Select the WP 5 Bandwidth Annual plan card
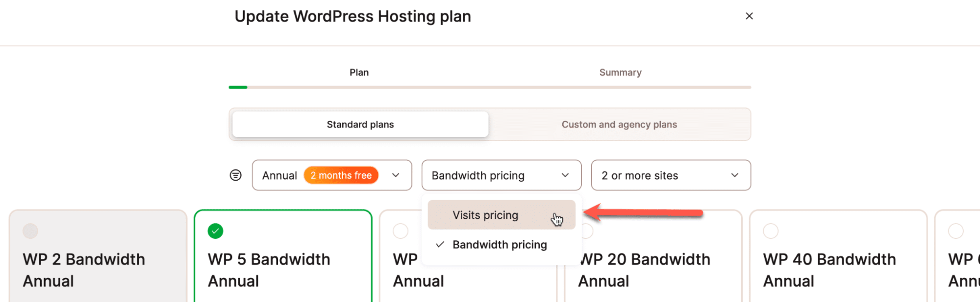 283,269
